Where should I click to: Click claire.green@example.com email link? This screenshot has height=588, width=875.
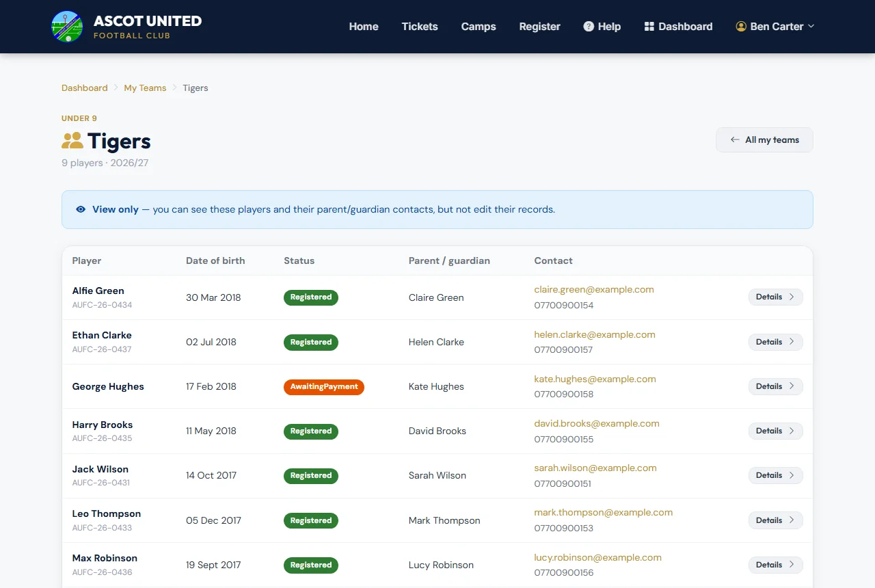coord(594,289)
